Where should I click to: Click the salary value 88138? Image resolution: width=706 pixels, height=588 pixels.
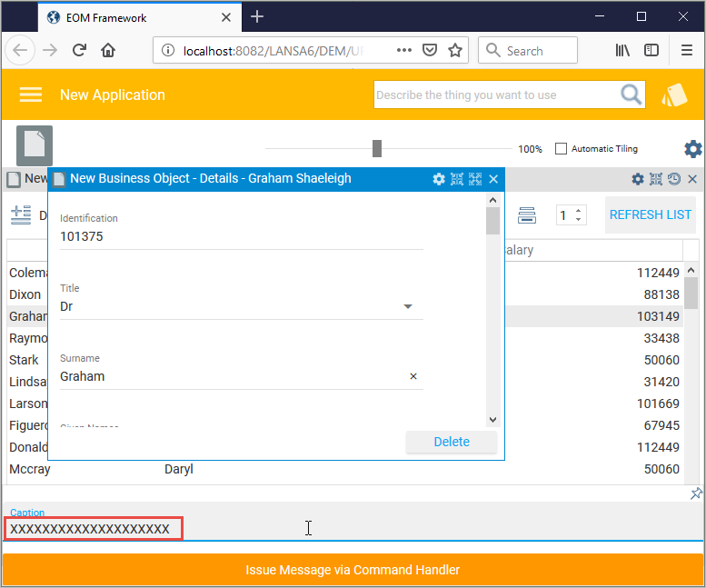click(x=661, y=294)
